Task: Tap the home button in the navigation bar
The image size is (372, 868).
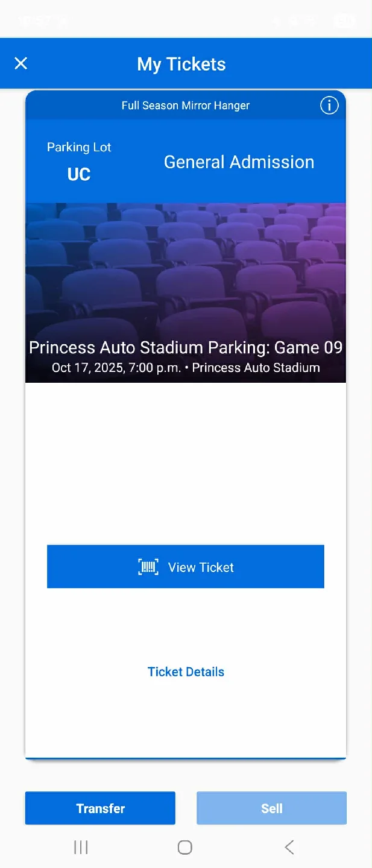Action: point(184,847)
